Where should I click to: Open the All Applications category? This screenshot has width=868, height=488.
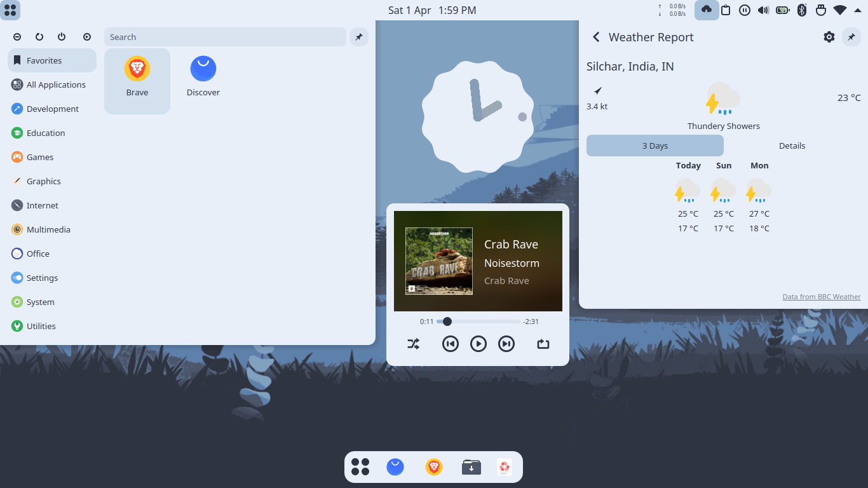coord(52,85)
